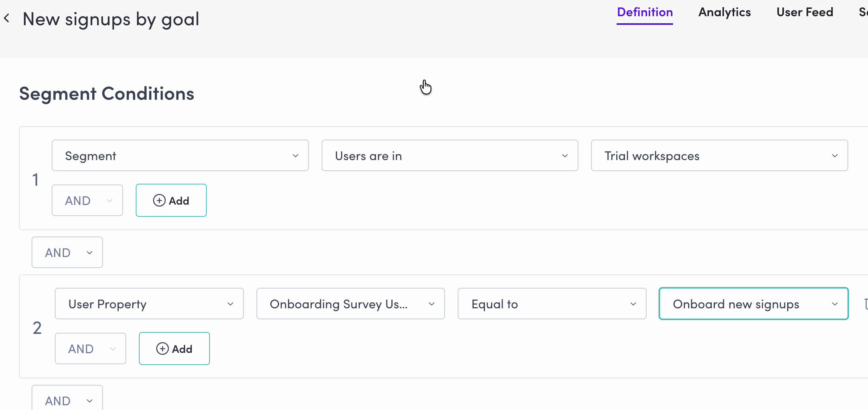Open the 'Users are in' dropdown

point(450,155)
